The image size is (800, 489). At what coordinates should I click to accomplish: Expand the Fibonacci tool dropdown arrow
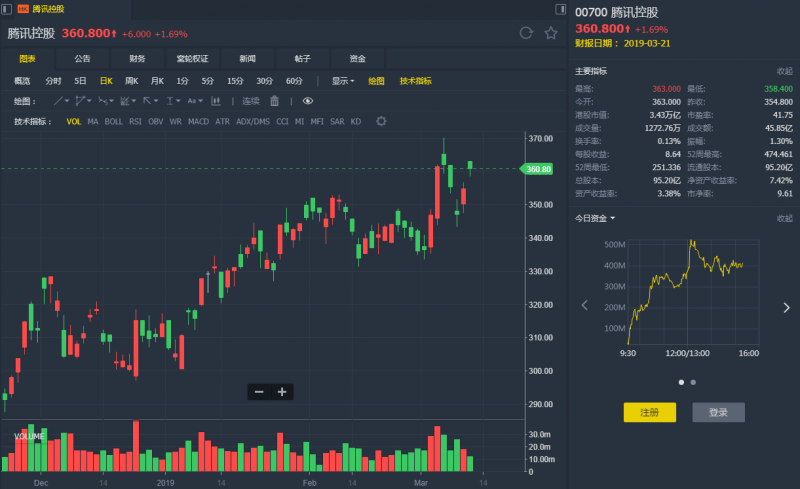[134, 101]
